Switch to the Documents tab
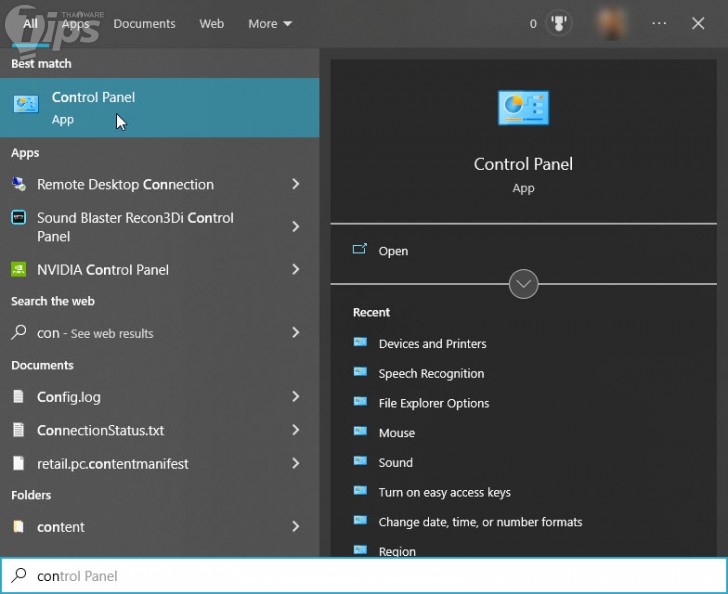Viewport: 728px width, 594px height. pos(144,24)
